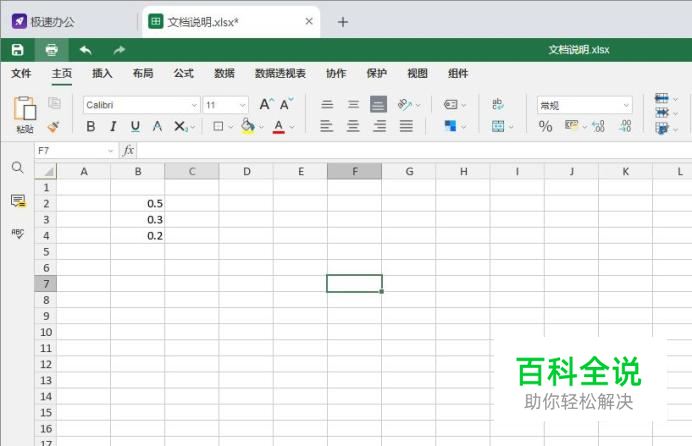This screenshot has width=692, height=446.
Task: Select row 7 header
Action: pyautogui.click(x=46, y=284)
